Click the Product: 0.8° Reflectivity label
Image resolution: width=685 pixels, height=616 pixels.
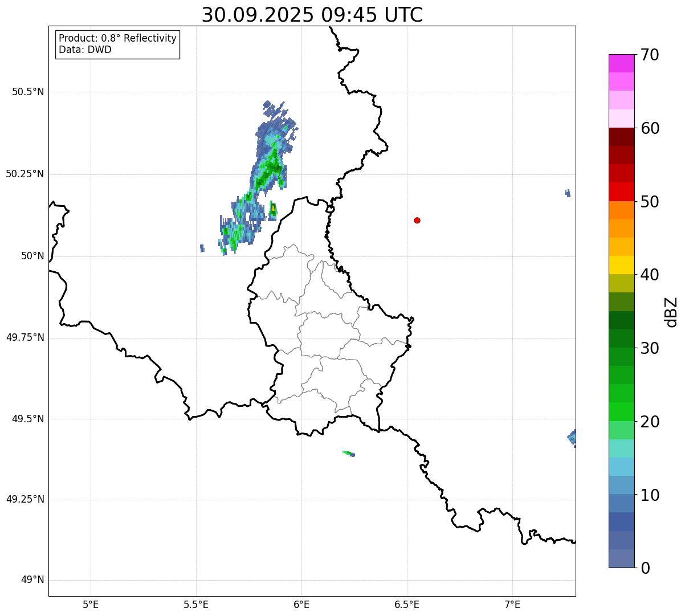coord(118,38)
